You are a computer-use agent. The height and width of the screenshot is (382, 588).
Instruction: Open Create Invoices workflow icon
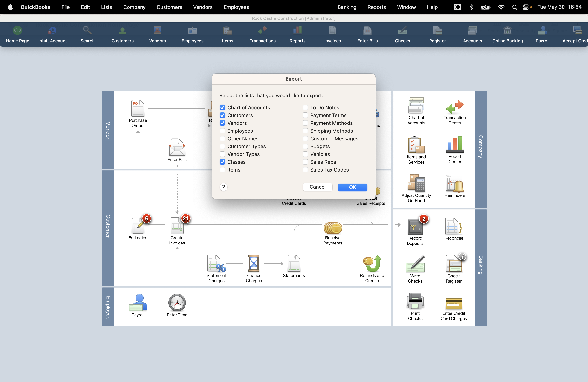coord(177,226)
